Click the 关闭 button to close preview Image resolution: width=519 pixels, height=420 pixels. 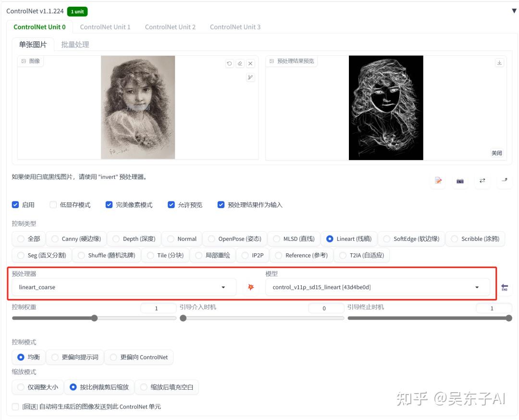coord(497,153)
